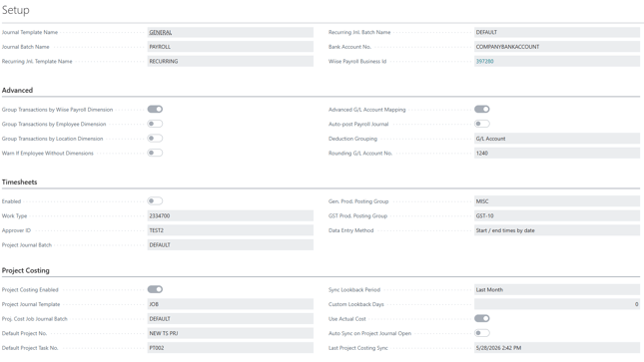
Task: Open Data Entry Method dropdown
Action: (557, 230)
